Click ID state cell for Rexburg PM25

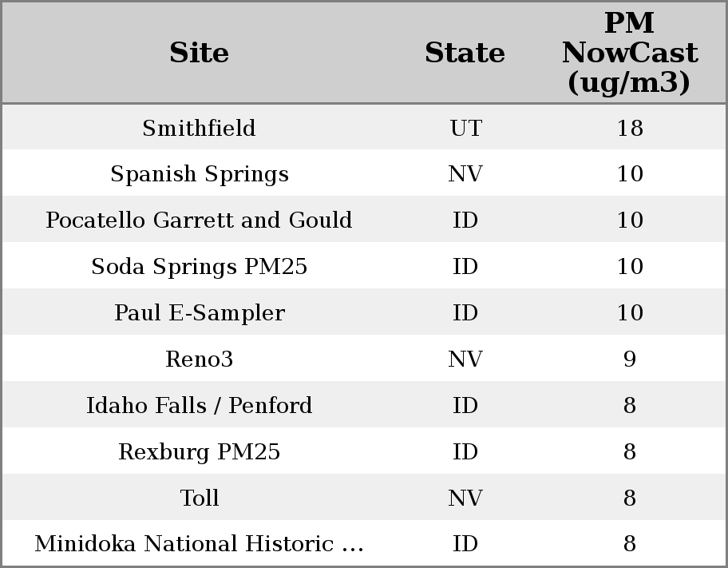click(x=465, y=452)
